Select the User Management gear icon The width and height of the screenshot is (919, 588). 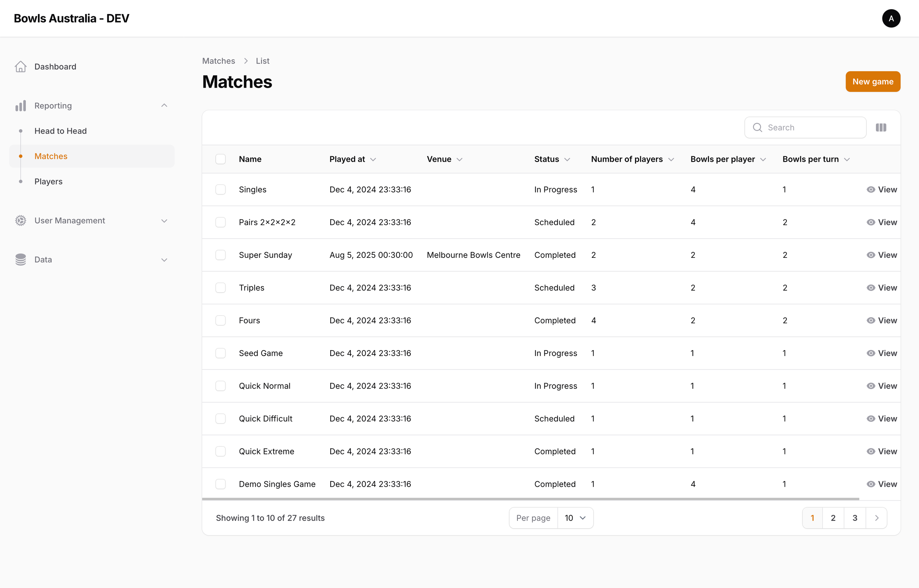(20, 220)
